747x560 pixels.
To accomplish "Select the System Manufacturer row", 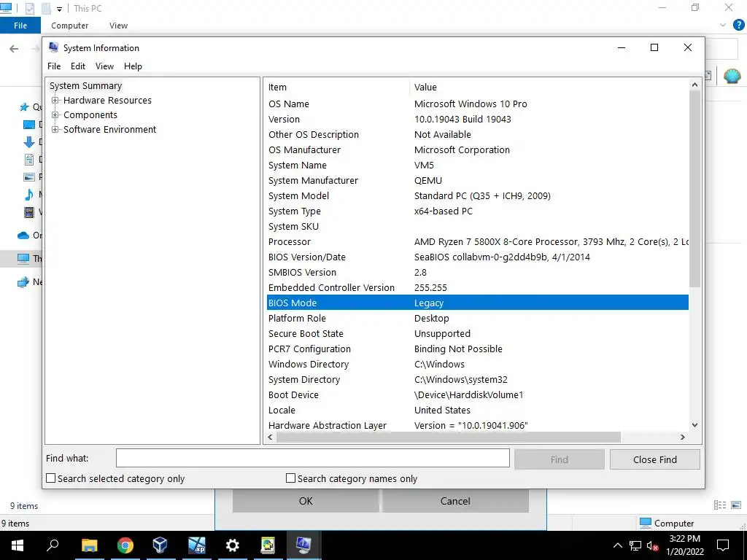I will (478, 181).
